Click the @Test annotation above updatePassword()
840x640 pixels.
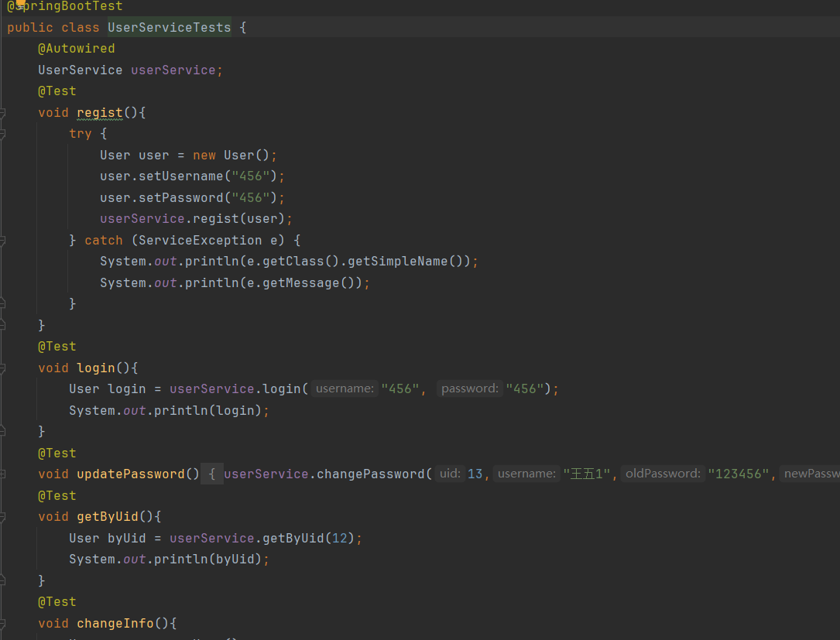tap(57, 453)
